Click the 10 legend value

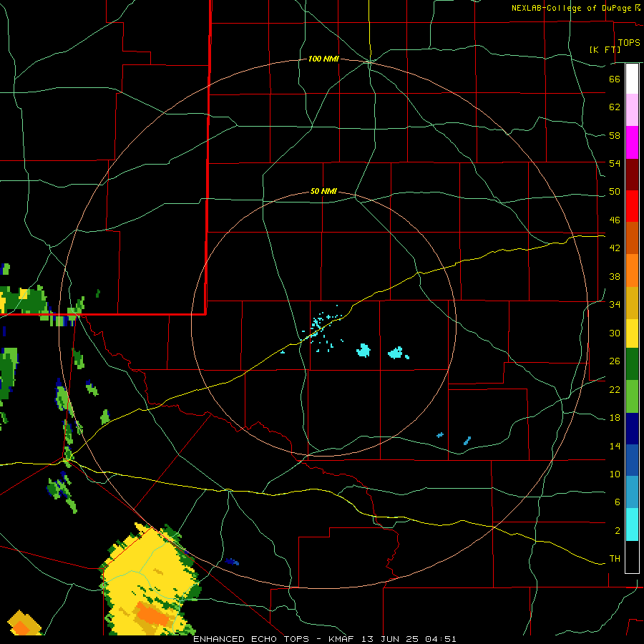615,474
